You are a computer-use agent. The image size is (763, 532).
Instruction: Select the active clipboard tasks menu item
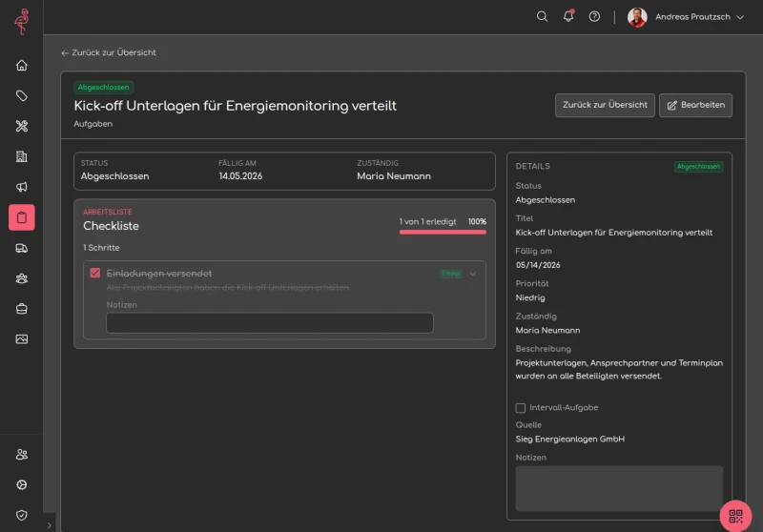pos(21,217)
